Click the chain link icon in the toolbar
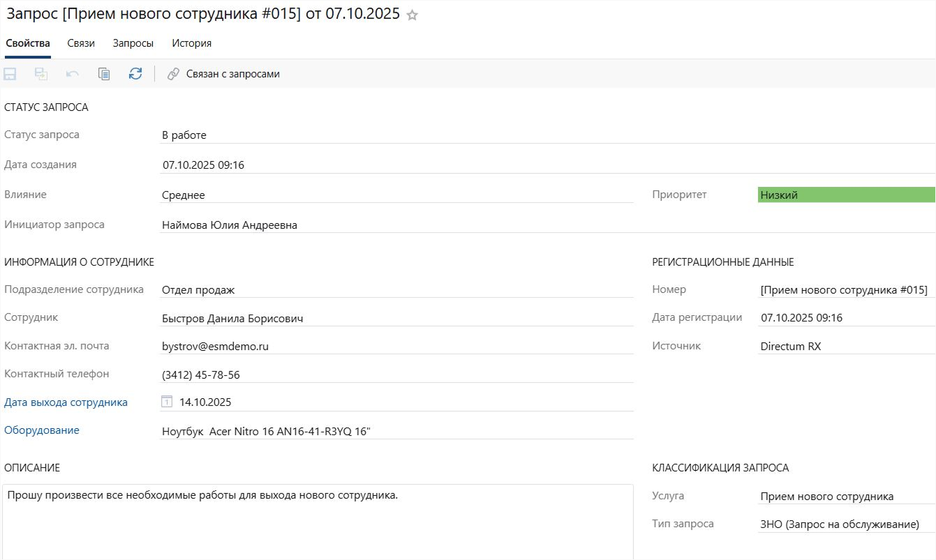Viewport: 936px width, 560px height. (x=174, y=74)
